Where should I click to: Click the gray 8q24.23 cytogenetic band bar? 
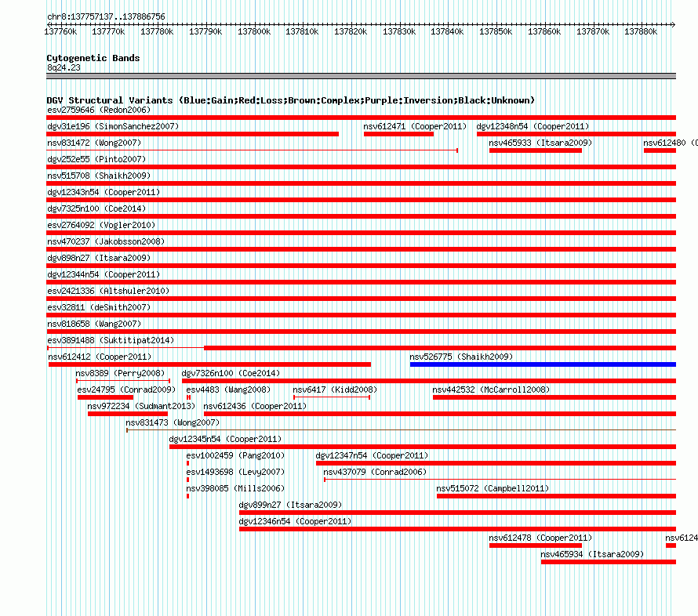click(361, 76)
